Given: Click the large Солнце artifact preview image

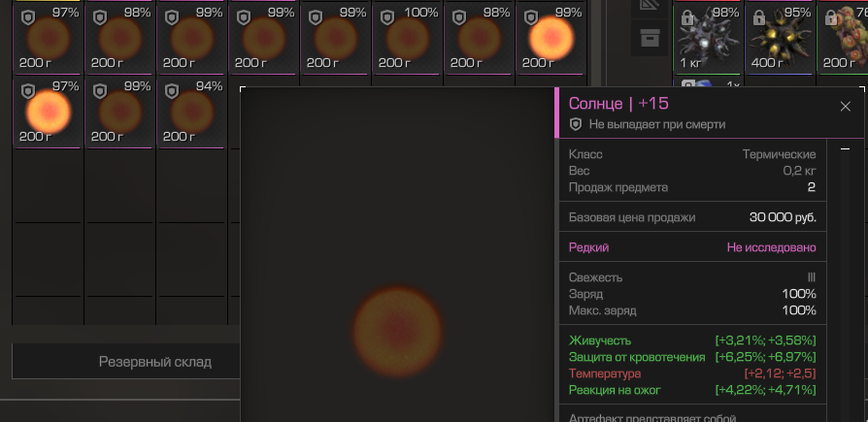Looking at the screenshot, I should 397,326.
